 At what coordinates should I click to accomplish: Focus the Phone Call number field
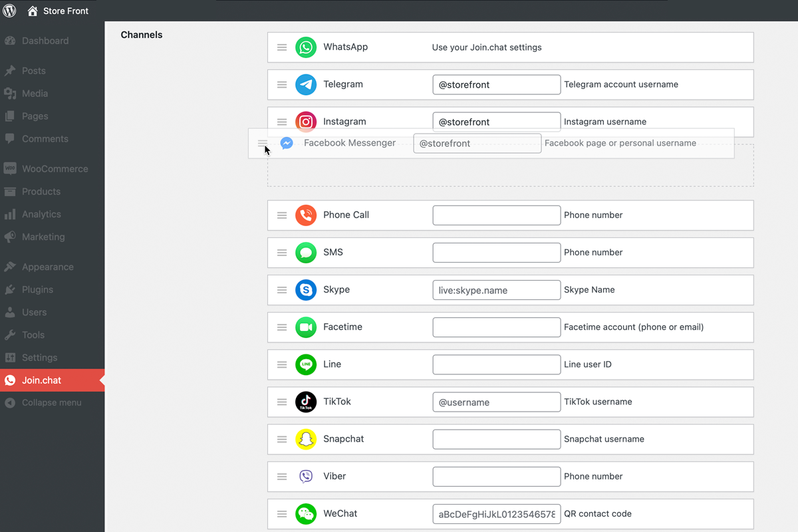click(497, 215)
